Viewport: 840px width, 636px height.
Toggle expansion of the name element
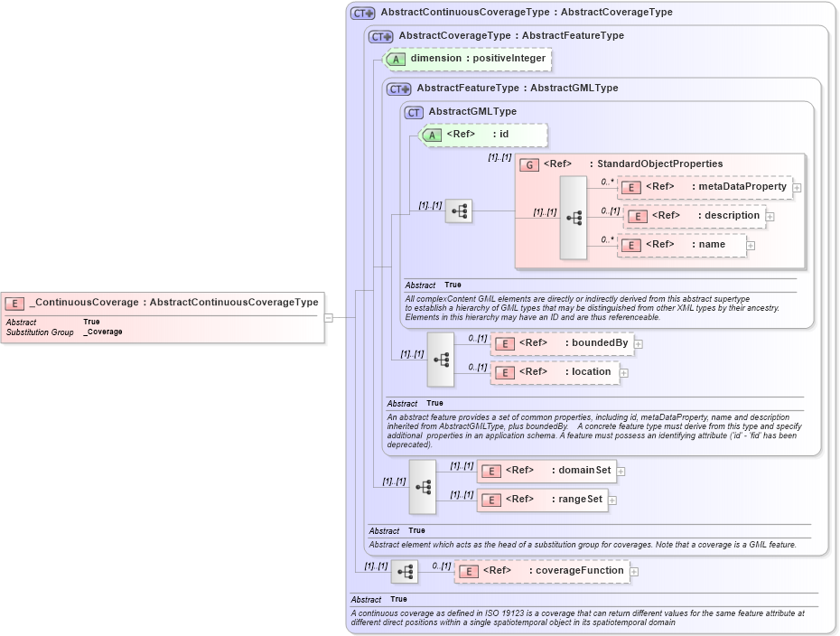pos(750,245)
